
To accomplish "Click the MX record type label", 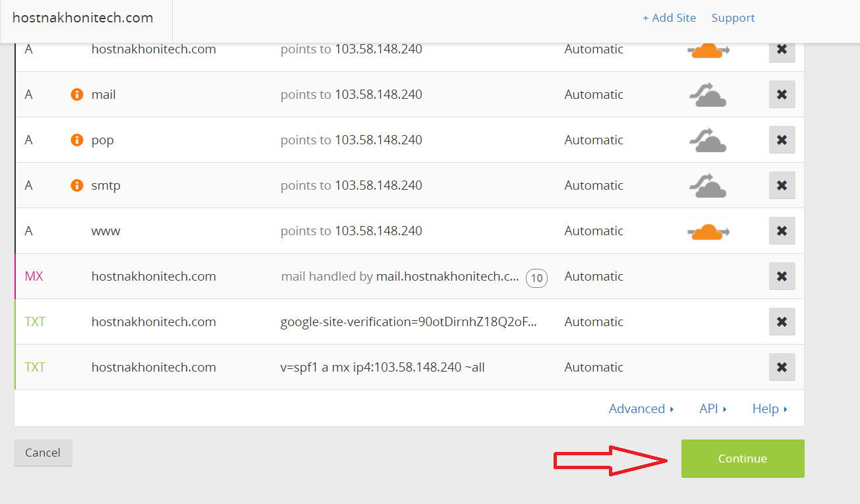I will (34, 277).
